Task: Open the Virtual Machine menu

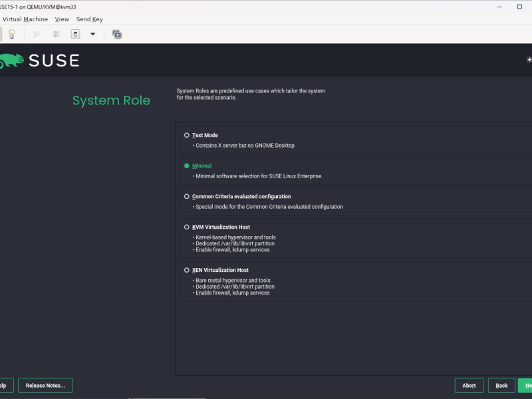Action: 25,19
